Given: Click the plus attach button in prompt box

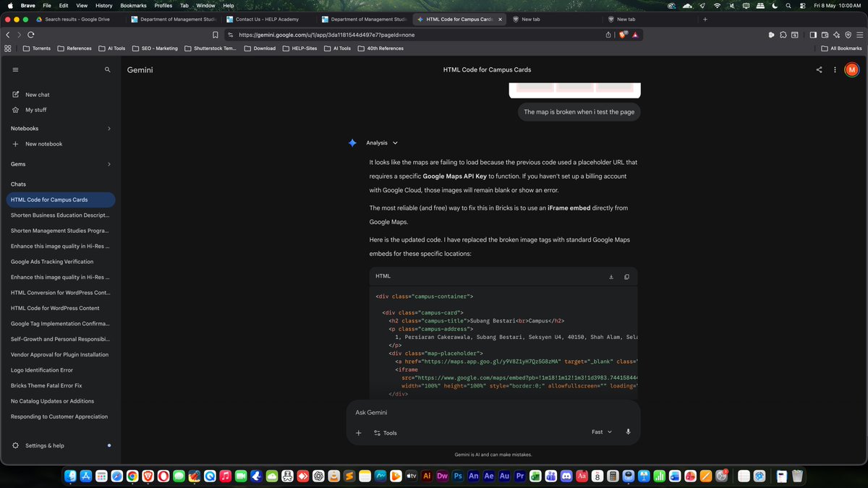Looking at the screenshot, I should pos(359,432).
